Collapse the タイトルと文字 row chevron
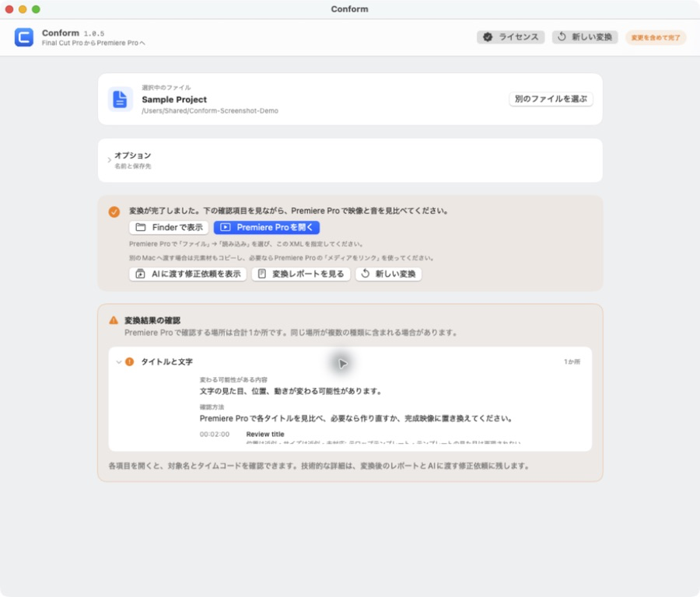700x597 pixels. pos(119,362)
